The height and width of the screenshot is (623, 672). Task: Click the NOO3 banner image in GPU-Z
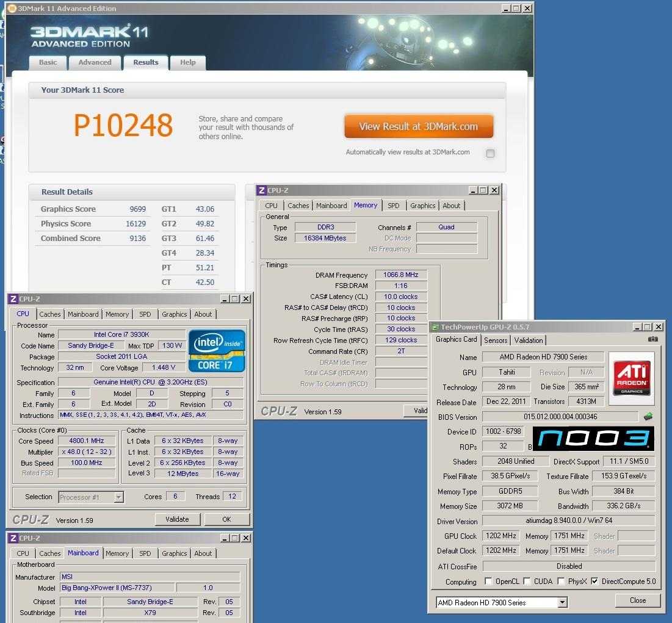593,439
